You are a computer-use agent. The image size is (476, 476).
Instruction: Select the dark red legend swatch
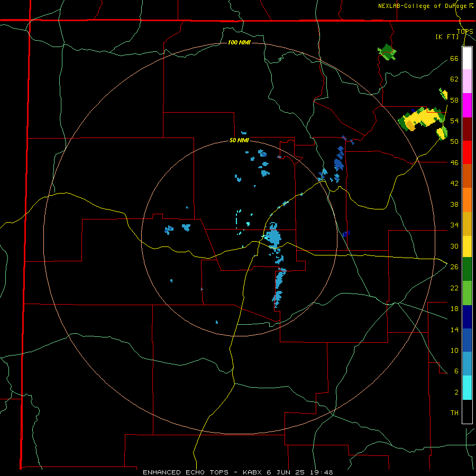pos(467,130)
